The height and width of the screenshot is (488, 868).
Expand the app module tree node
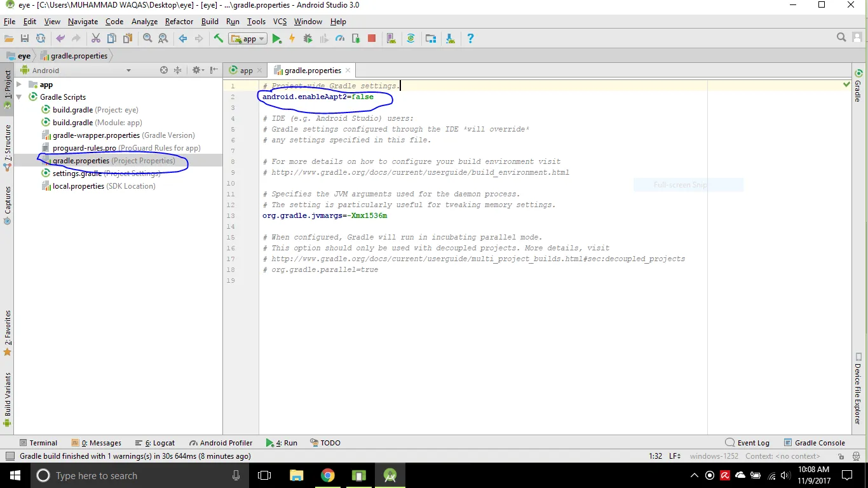pos(19,85)
